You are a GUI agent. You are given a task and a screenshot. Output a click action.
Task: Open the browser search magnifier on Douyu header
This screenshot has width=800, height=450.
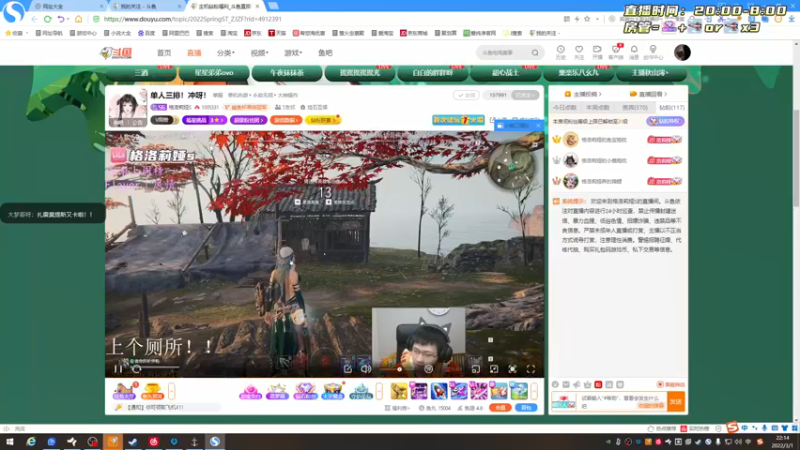point(535,53)
